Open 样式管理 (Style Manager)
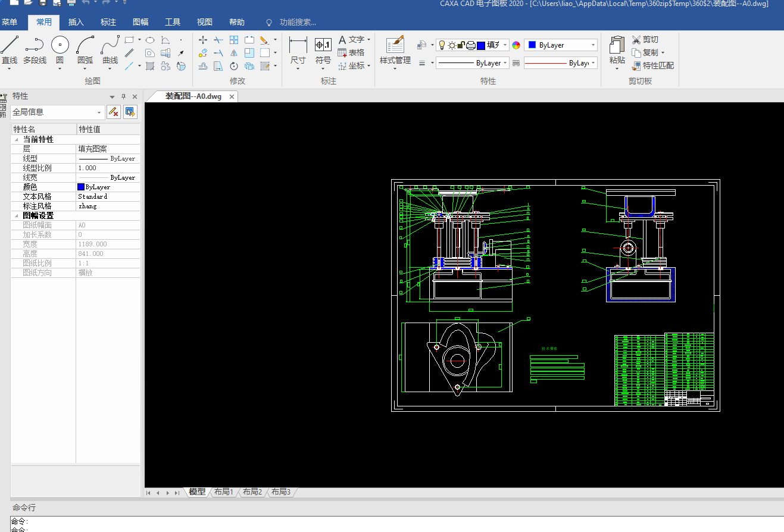This screenshot has height=532, width=784. [395, 52]
